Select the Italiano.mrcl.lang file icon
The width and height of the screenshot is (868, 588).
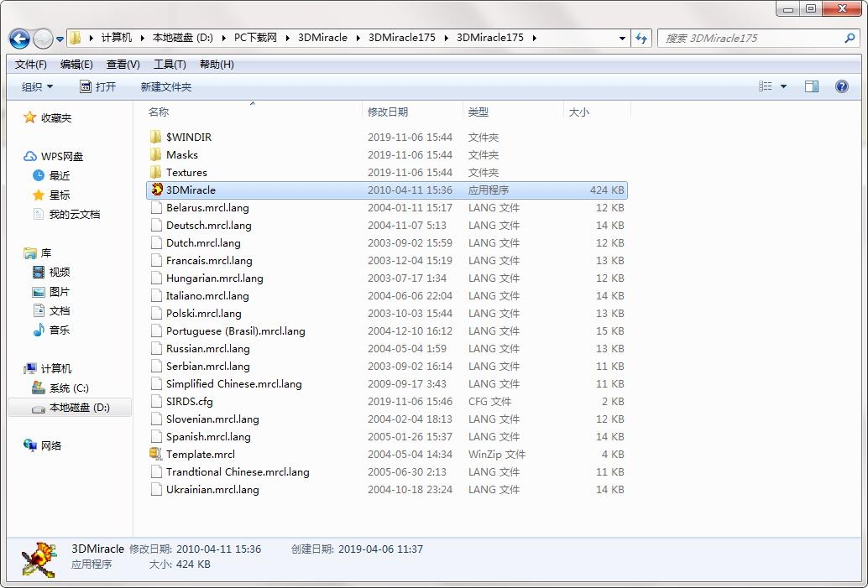156,296
